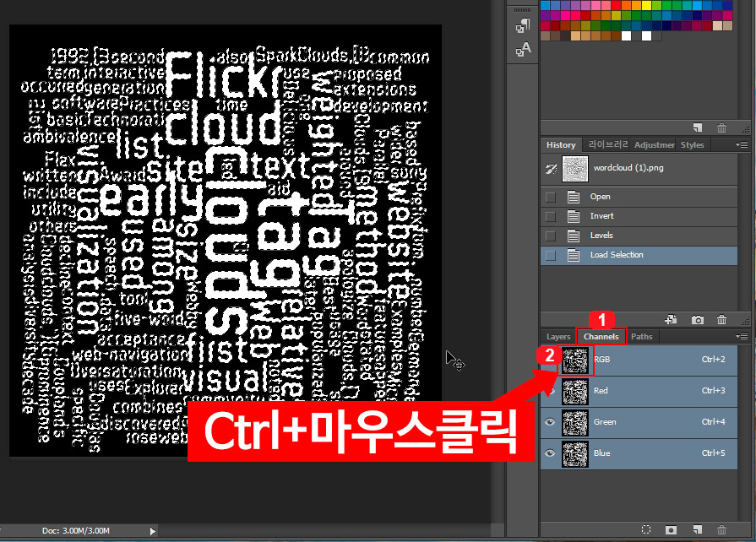This screenshot has width=756, height=542.
Task: Click the Load Selection state document icon
Action: click(574, 255)
